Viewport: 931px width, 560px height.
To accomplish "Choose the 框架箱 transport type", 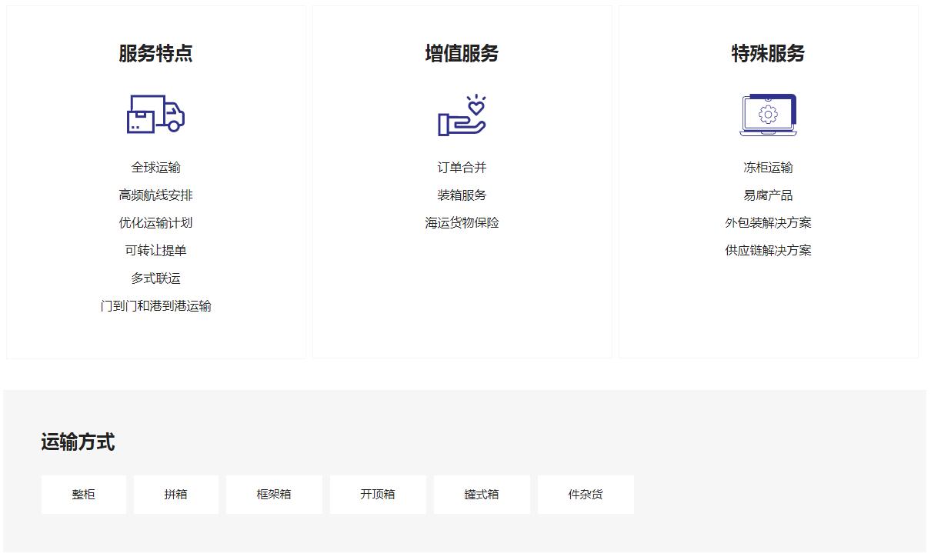I will [274, 495].
